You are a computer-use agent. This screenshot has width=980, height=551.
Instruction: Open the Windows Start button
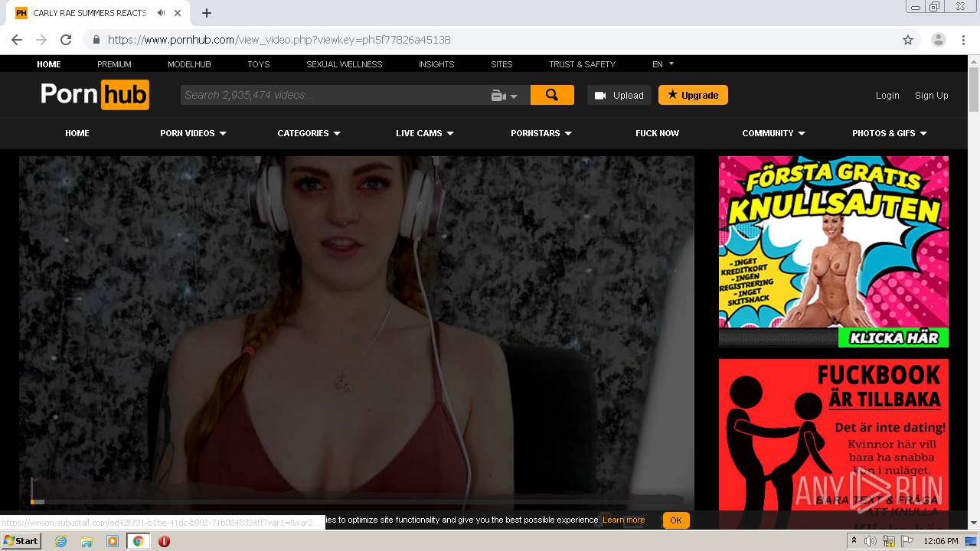pos(21,541)
